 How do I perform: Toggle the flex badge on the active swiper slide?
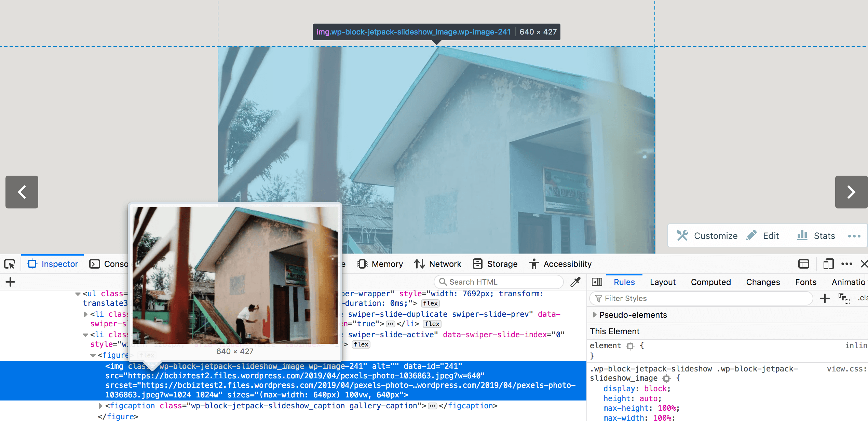(x=361, y=344)
